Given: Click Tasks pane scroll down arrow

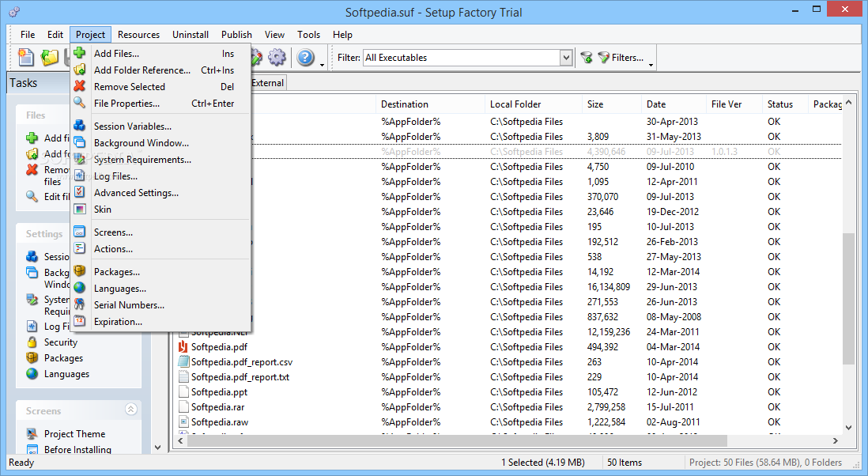Looking at the screenshot, I should click(x=158, y=448).
